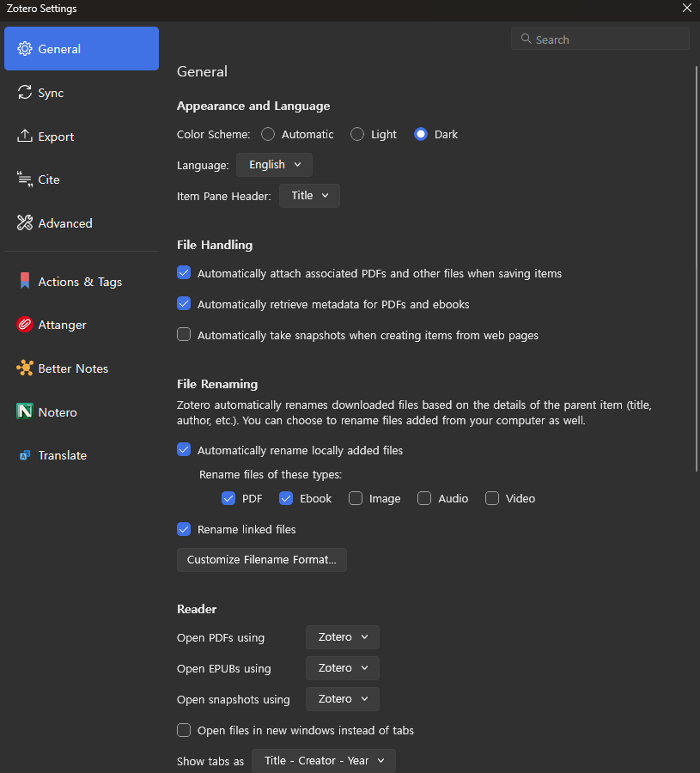Enable automatic snapshots for web page items
The height and width of the screenshot is (773, 700).
tap(183, 334)
